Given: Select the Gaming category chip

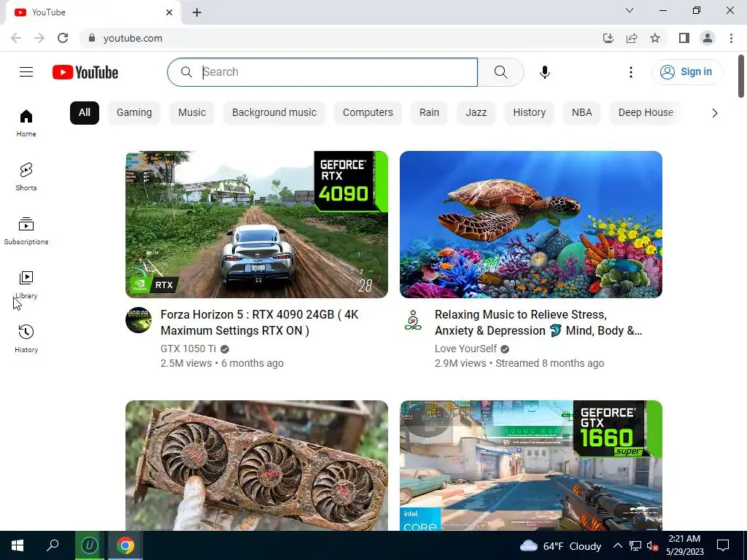Looking at the screenshot, I should [x=134, y=113].
